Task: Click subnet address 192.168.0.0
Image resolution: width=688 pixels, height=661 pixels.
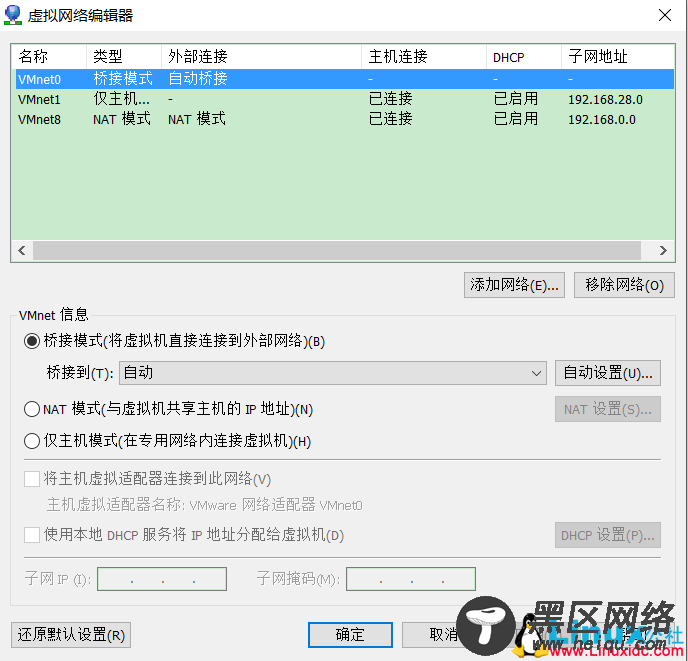Action: 602,119
